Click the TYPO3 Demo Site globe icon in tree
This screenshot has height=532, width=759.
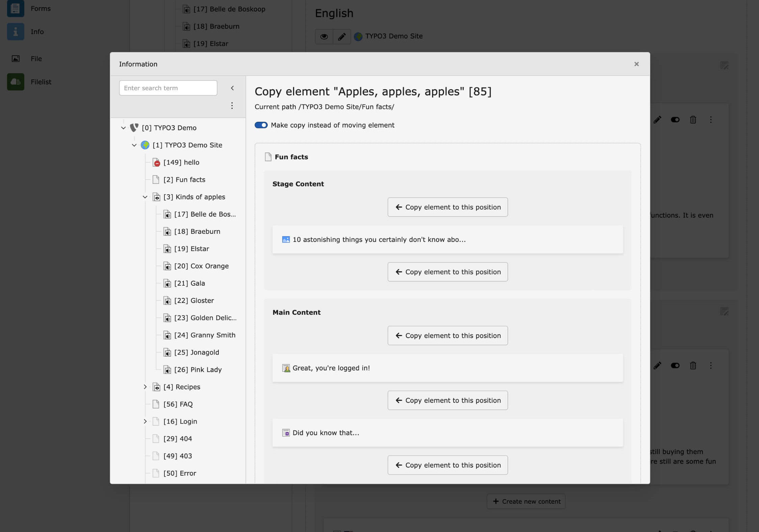[x=145, y=145]
